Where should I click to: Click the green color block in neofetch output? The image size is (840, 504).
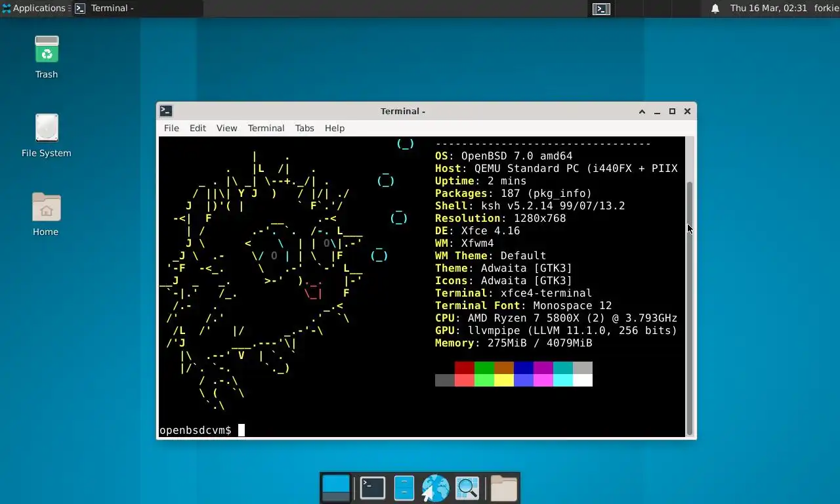point(484,367)
